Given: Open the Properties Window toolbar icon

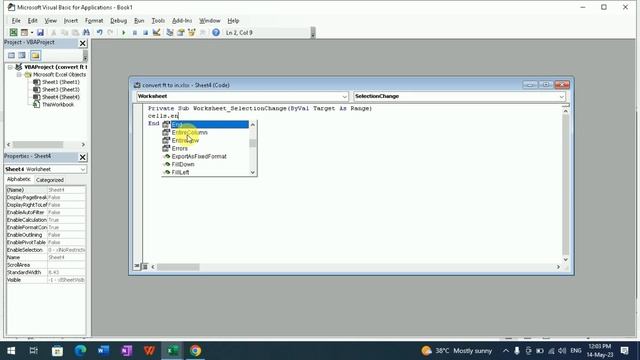Looking at the screenshot, I should 180,32.
